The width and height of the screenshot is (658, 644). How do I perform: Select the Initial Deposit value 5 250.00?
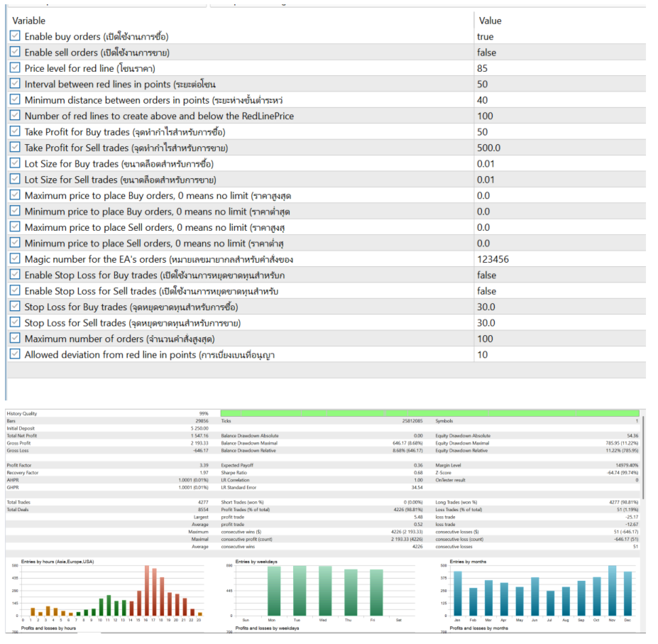[199, 429]
